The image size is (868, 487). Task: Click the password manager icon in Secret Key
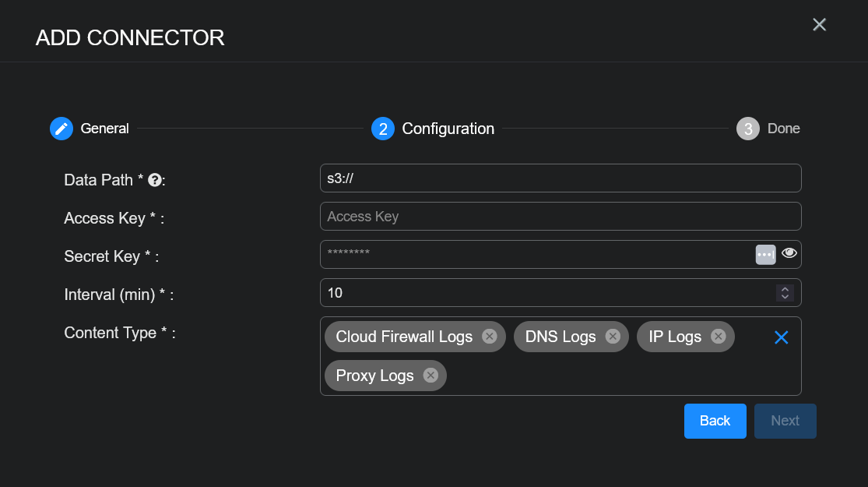[765, 254]
